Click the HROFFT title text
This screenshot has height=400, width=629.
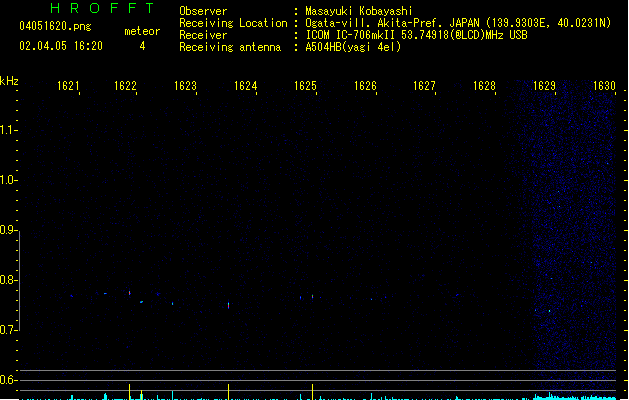102,8
